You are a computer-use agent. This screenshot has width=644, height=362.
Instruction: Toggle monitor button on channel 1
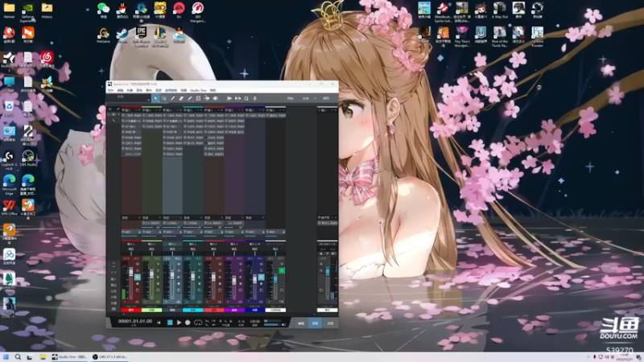tap(137, 278)
